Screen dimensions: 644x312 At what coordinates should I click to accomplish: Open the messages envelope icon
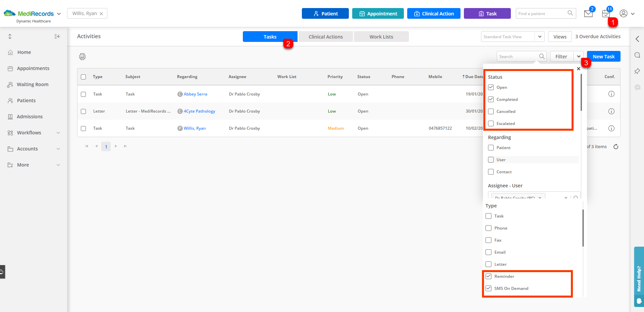pyautogui.click(x=588, y=14)
